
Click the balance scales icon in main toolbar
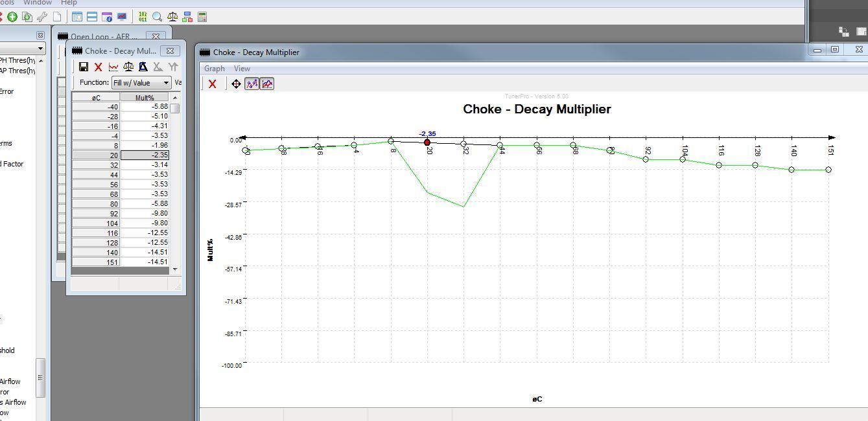172,17
